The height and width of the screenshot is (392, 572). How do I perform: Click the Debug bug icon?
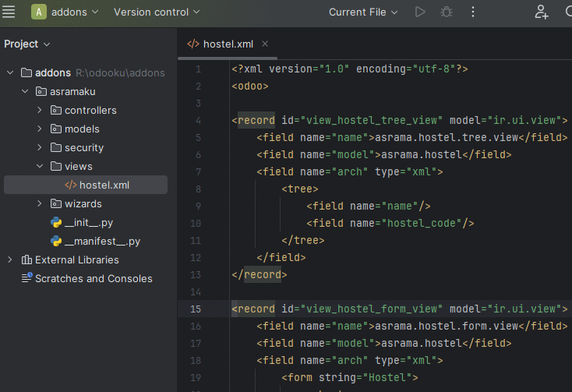tap(447, 12)
